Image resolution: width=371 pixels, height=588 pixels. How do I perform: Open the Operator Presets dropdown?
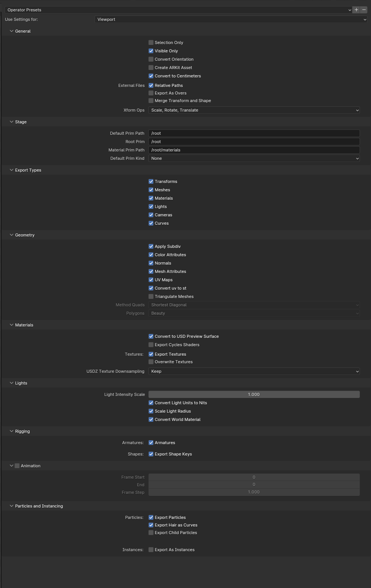coord(179,10)
